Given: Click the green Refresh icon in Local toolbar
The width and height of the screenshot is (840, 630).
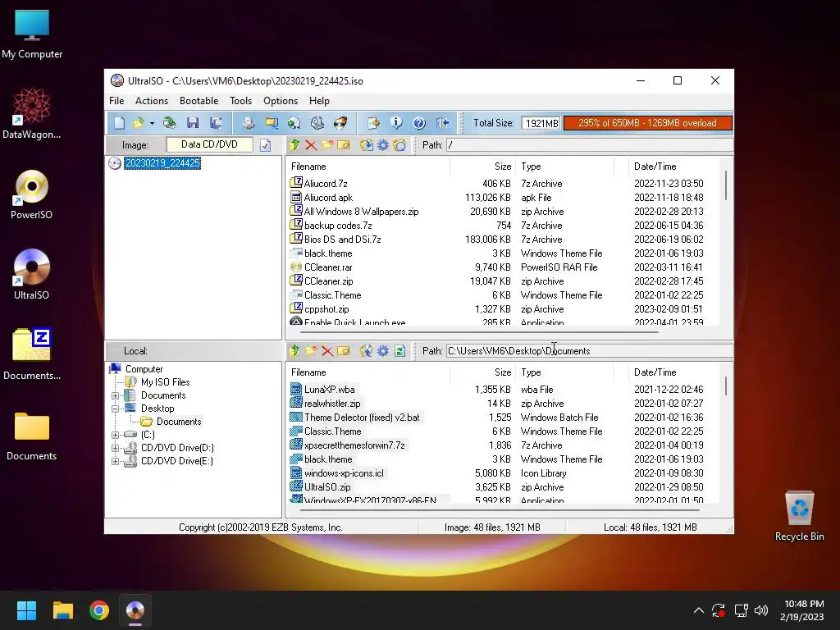Looking at the screenshot, I should point(399,351).
